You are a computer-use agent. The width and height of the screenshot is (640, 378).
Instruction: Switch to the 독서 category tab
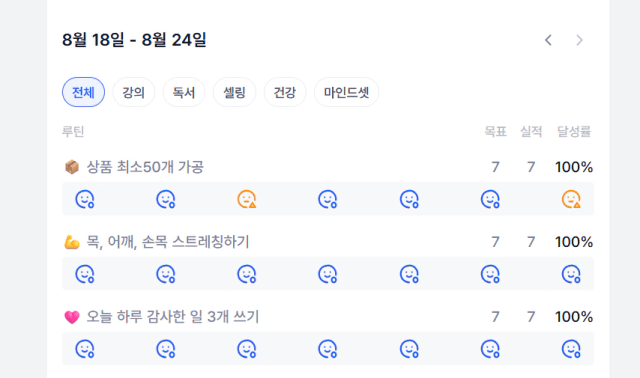click(x=184, y=92)
